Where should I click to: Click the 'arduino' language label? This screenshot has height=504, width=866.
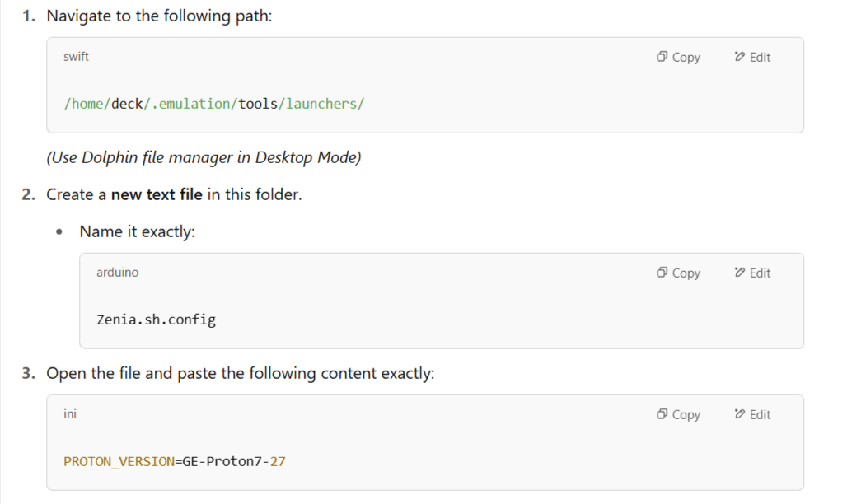tap(118, 273)
